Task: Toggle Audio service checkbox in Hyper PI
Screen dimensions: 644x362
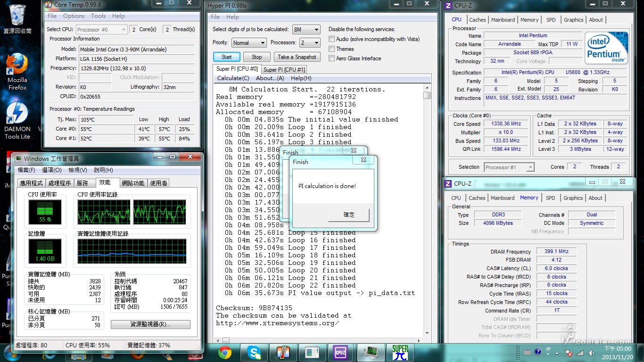Action: [x=332, y=39]
